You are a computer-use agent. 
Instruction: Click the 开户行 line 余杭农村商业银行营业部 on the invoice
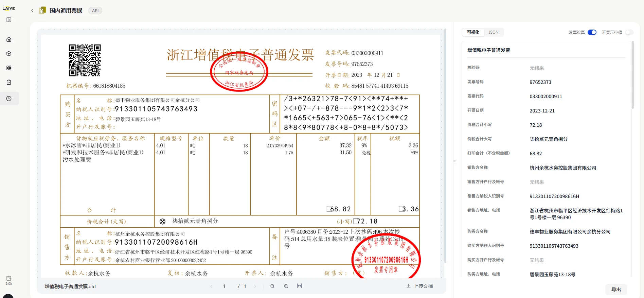[141, 260]
